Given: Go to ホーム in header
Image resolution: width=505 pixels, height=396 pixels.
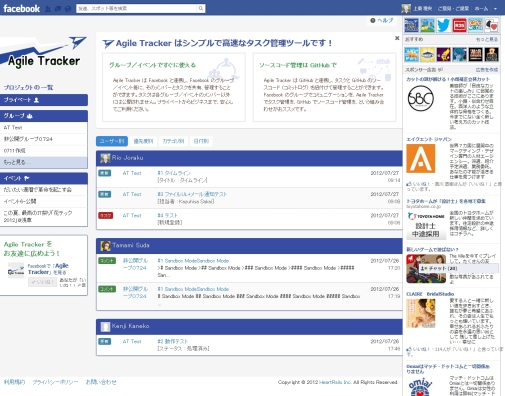Looking at the screenshot, I should click(481, 9).
